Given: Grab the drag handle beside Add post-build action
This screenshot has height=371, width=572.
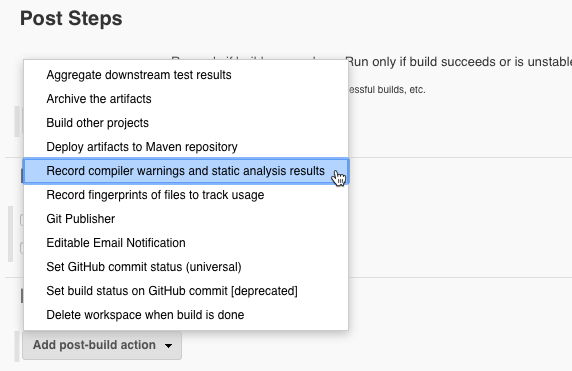Looking at the screenshot, I should [x=16, y=346].
